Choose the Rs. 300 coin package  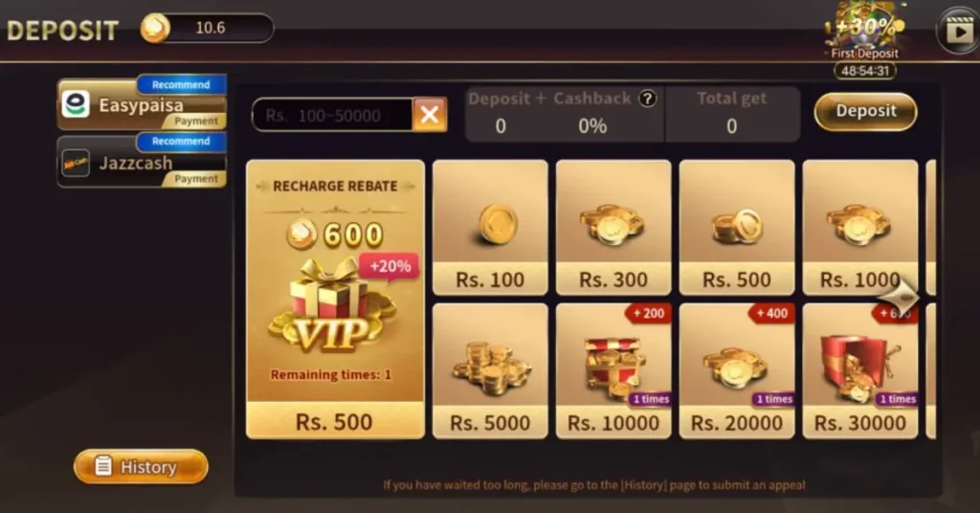(x=613, y=228)
